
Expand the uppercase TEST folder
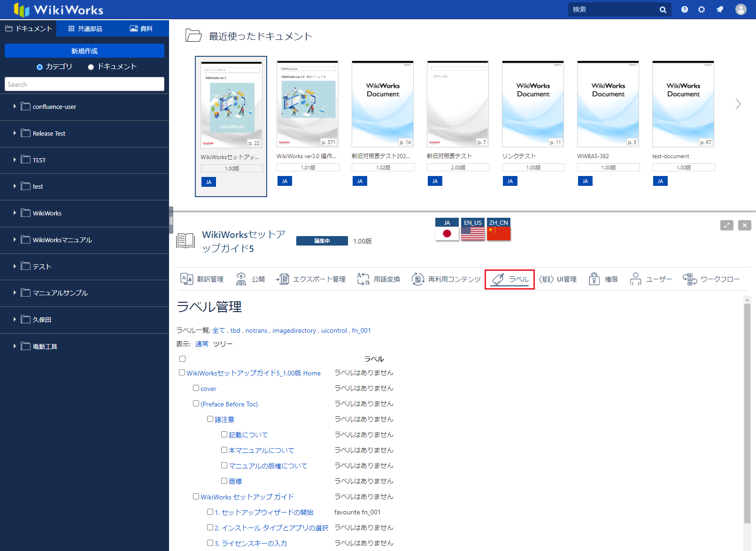[x=15, y=160]
